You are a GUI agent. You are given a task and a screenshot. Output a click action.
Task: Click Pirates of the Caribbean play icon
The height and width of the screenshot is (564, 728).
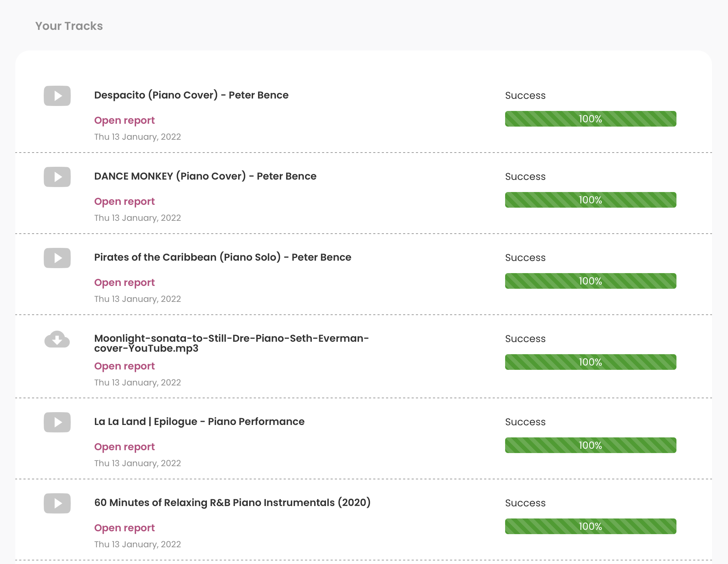tap(57, 258)
